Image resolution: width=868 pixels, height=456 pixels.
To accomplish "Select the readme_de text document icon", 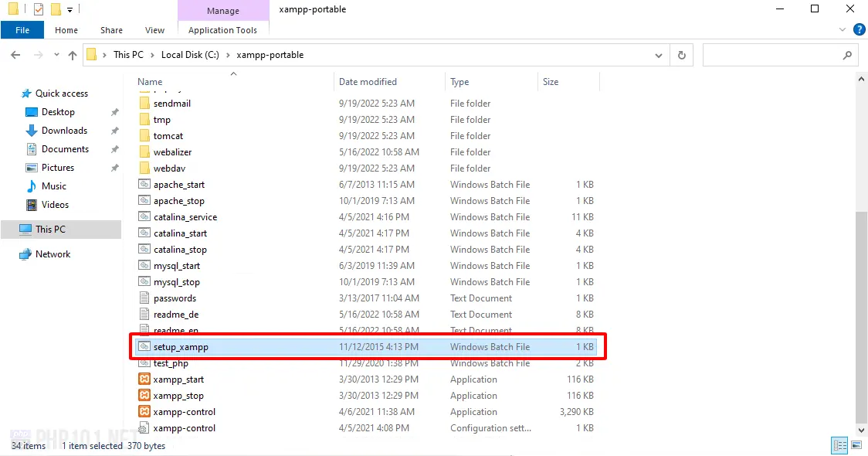I will (x=144, y=314).
